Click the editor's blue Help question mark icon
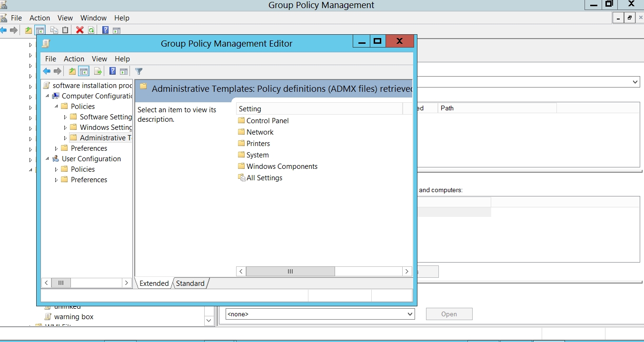644x342 pixels. pos(112,71)
